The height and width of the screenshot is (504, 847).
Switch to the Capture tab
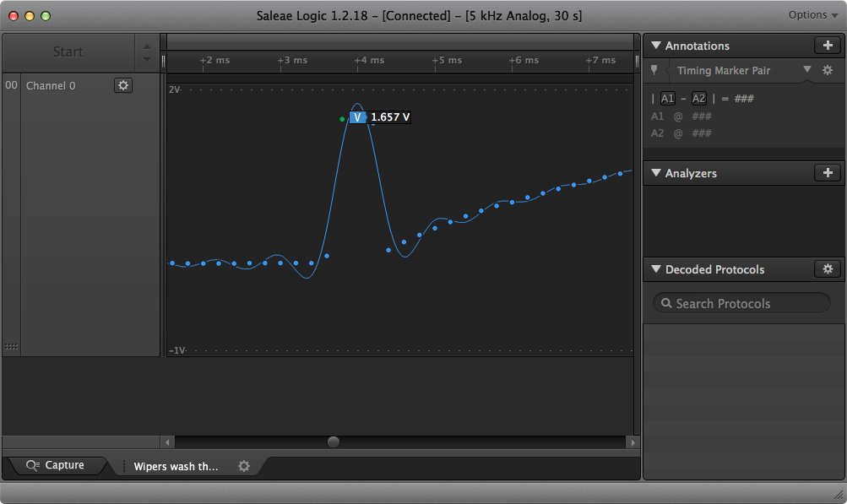56,465
